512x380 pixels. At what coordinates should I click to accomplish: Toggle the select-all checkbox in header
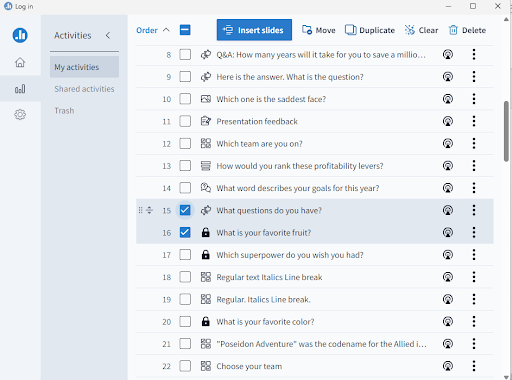click(x=185, y=30)
